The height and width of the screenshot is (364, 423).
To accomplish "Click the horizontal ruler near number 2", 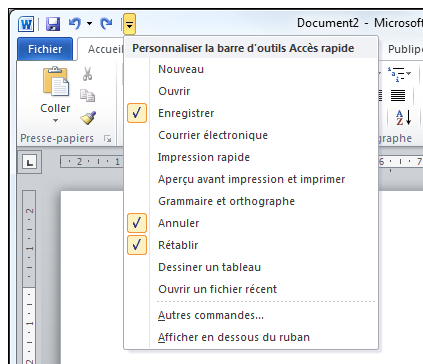I will [80, 162].
